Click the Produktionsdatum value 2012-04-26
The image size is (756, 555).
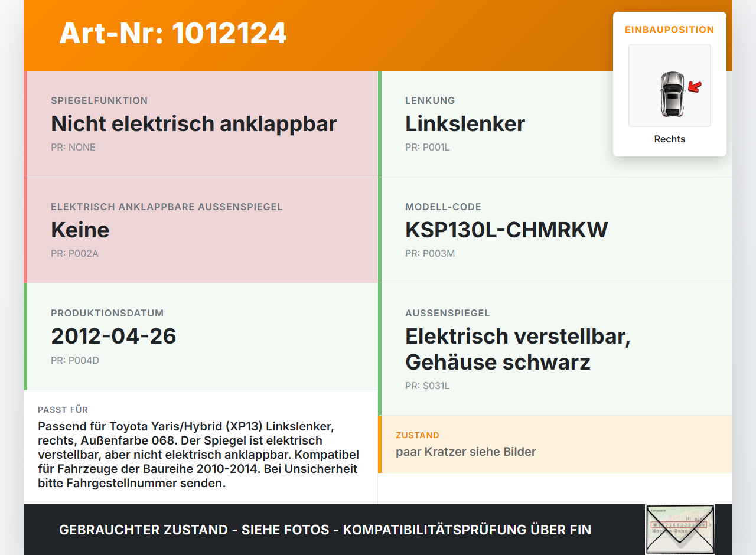113,336
